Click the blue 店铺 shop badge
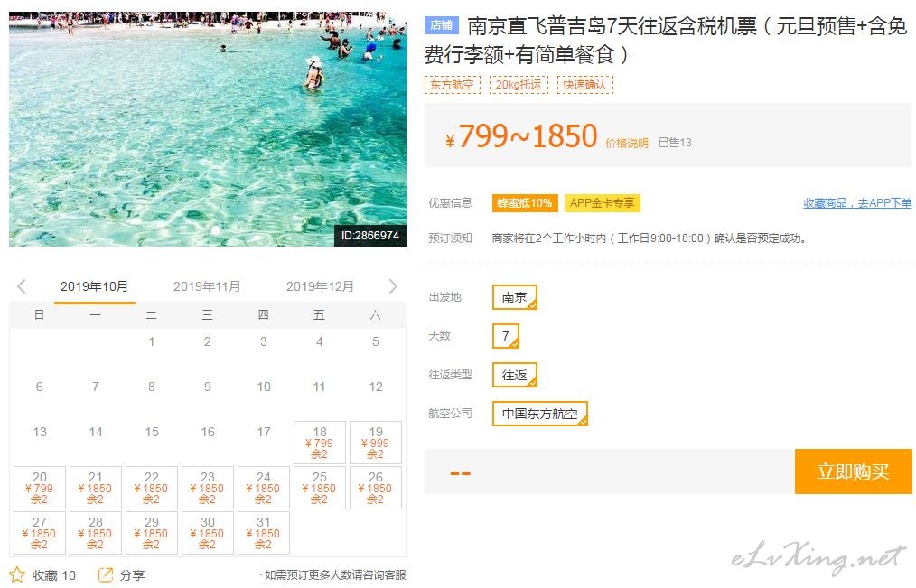 coord(442,25)
